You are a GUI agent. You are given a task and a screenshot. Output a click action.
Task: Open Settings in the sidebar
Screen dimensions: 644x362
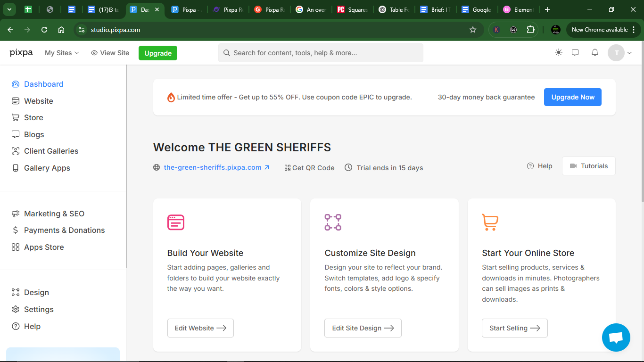[x=33, y=309]
